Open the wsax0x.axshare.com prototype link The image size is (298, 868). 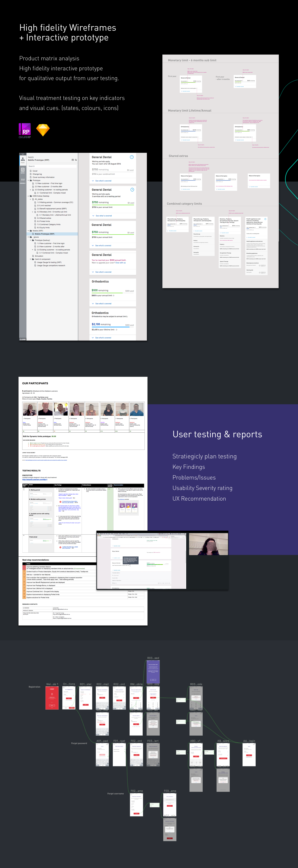[35, 479]
